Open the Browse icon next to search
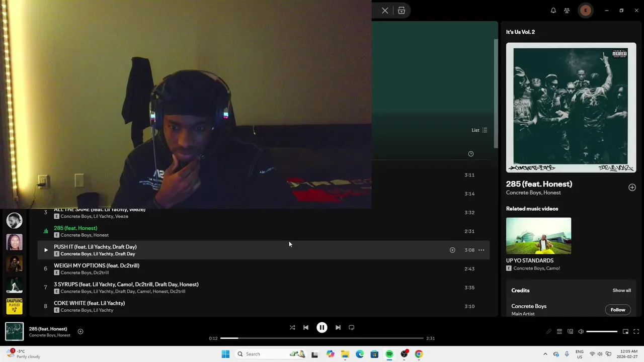Image resolution: width=644 pixels, height=362 pixels. pos(401,11)
